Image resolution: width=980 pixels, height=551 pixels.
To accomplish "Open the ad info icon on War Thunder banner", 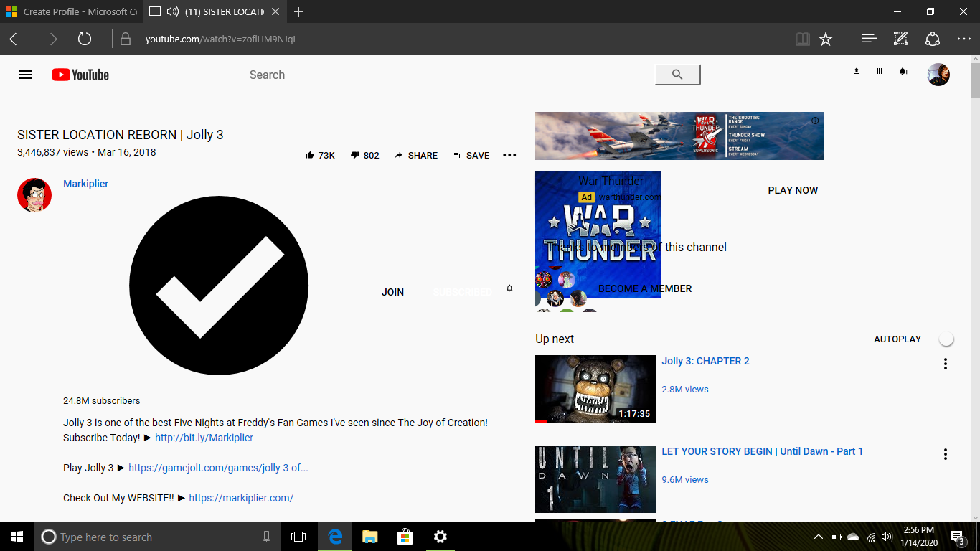I will 815,121.
